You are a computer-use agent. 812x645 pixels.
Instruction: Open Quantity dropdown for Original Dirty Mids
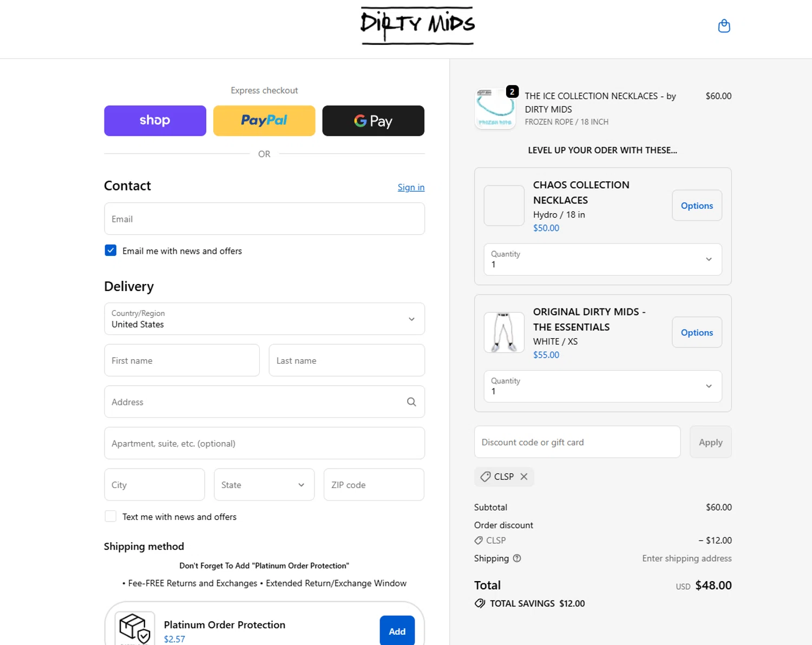coord(603,386)
